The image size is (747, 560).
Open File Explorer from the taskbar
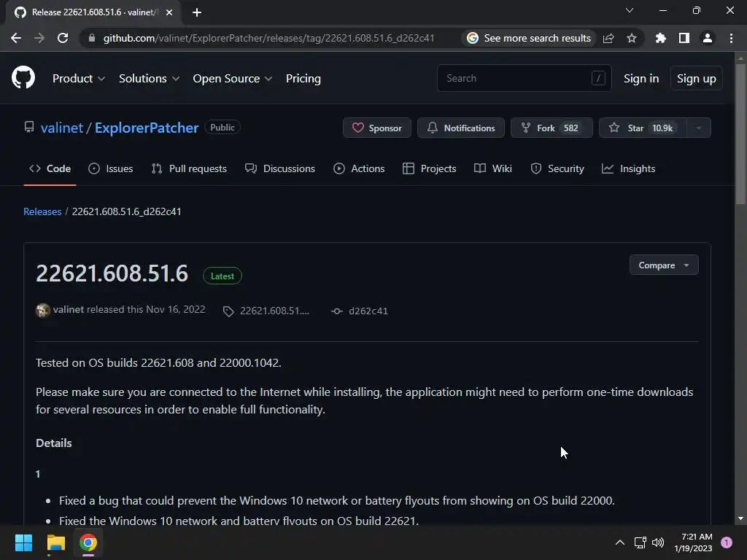(x=55, y=542)
